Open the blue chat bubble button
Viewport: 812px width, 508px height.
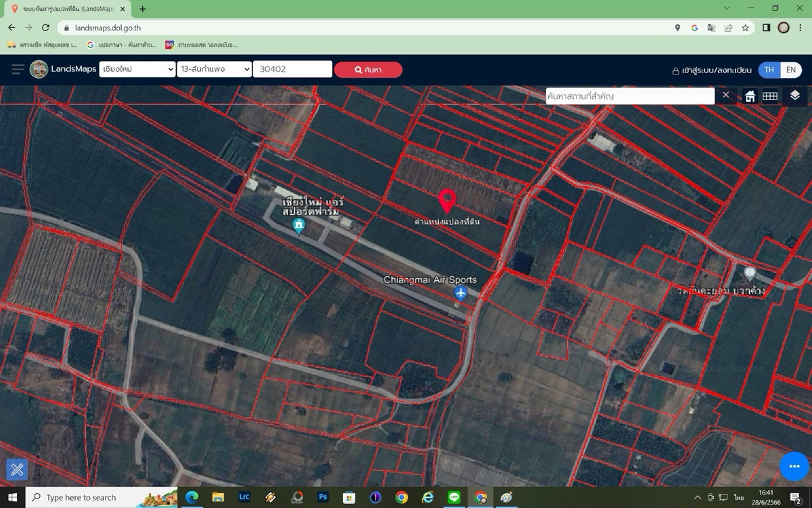(794, 466)
